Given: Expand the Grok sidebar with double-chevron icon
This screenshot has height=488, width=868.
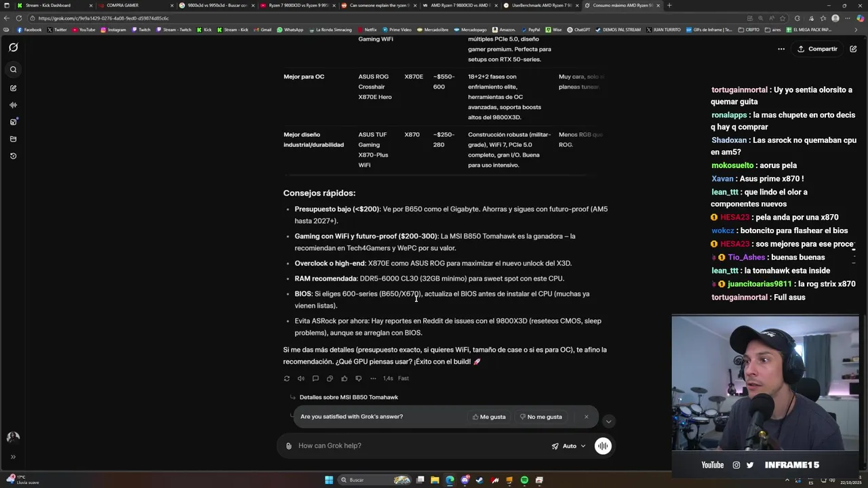Looking at the screenshot, I should 13,457.
